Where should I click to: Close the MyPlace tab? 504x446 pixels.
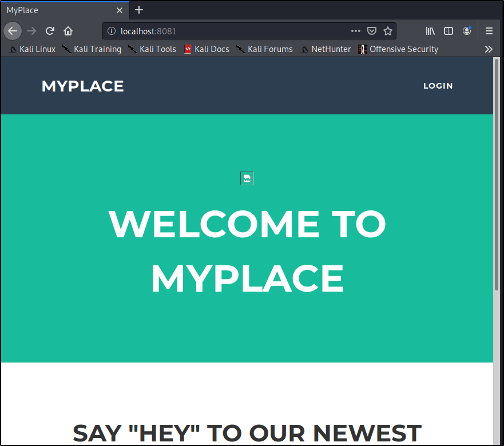[x=120, y=10]
